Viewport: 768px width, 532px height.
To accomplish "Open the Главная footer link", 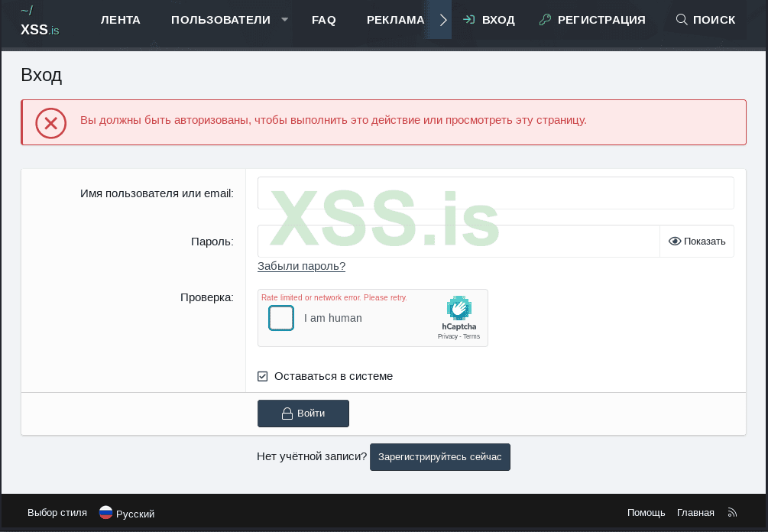I will pos(695,513).
